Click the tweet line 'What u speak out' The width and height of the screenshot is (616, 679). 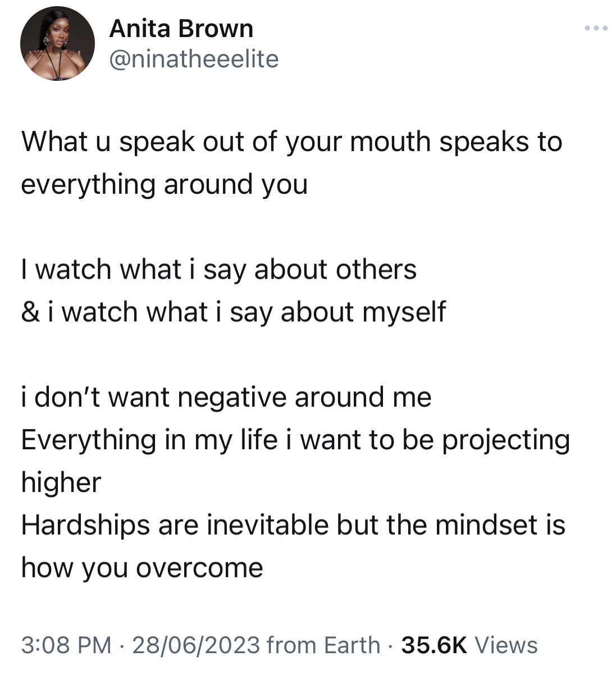[x=291, y=142]
